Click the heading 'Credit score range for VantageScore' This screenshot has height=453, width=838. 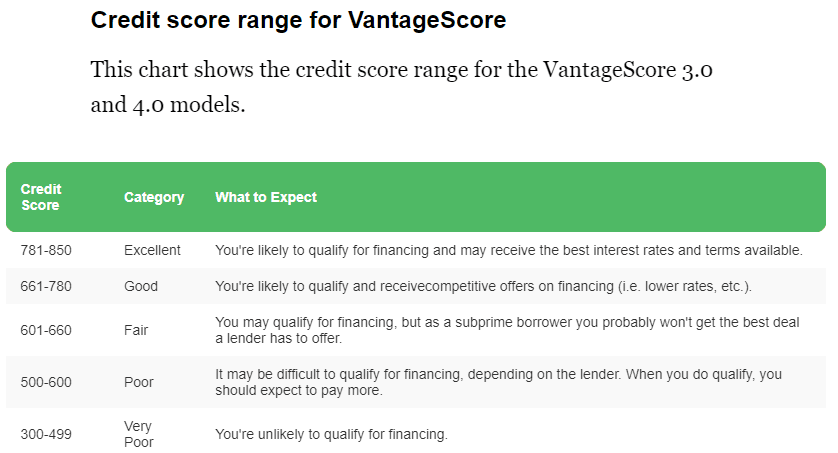(x=298, y=21)
